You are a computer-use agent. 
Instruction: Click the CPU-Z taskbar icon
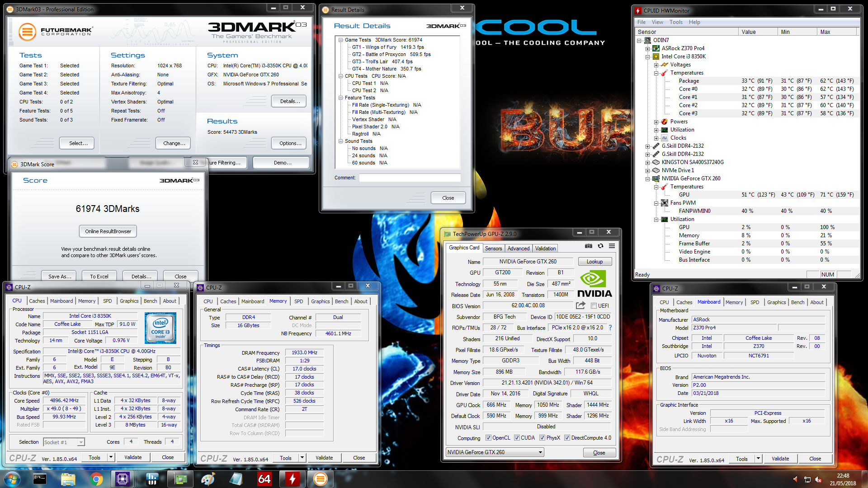123,479
